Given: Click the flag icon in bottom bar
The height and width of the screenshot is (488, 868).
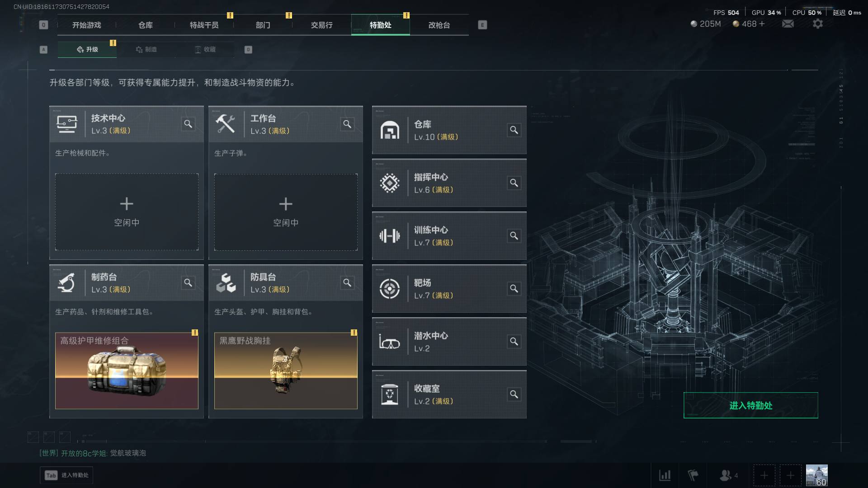Looking at the screenshot, I should [693, 475].
